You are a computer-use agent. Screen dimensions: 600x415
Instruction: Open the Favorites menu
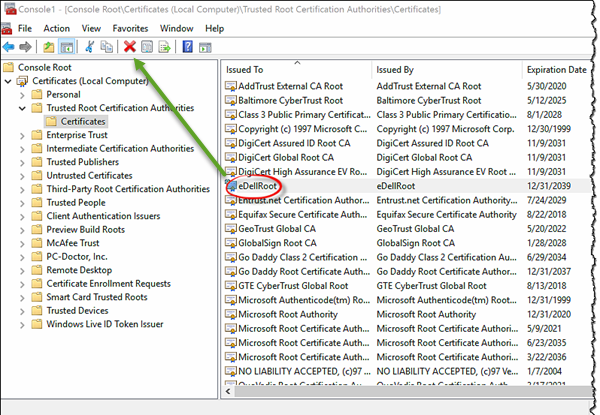coord(130,29)
